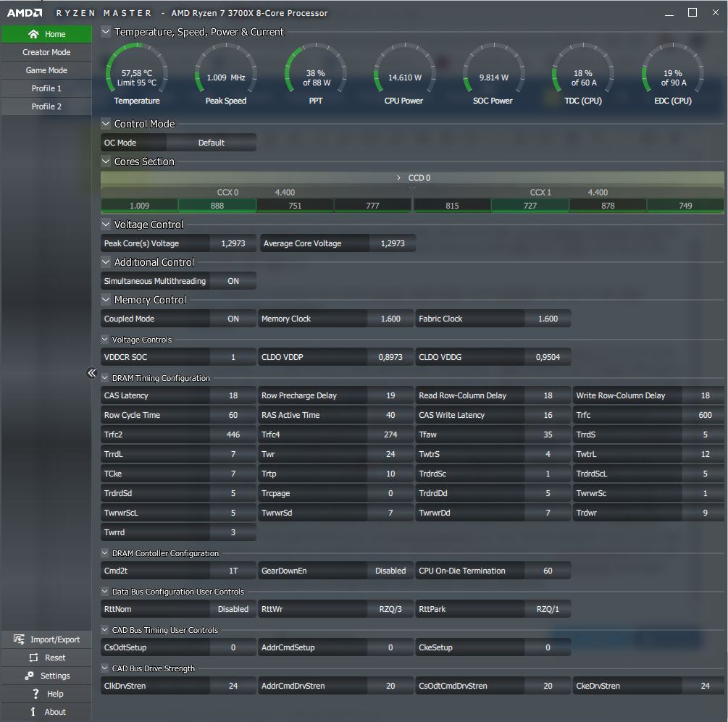Collapse the Cores Section
Viewport: 728px width, 722px height.
[x=106, y=161]
